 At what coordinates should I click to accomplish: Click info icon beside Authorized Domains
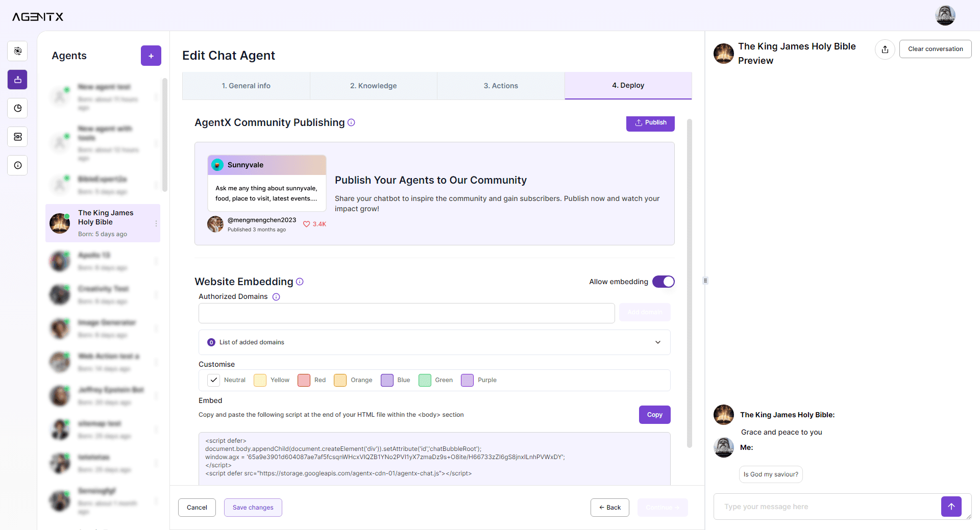pos(276,297)
